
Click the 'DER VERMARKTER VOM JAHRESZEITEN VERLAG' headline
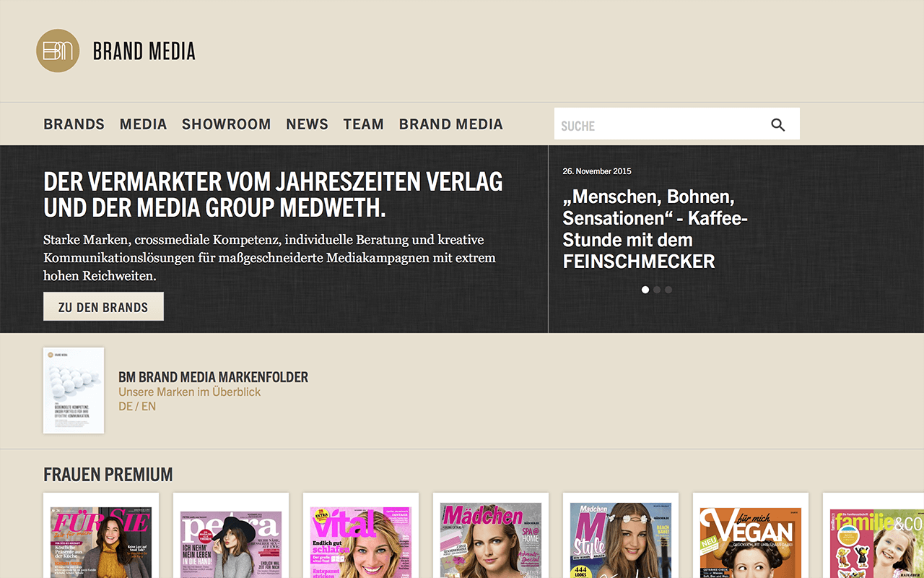point(273,194)
